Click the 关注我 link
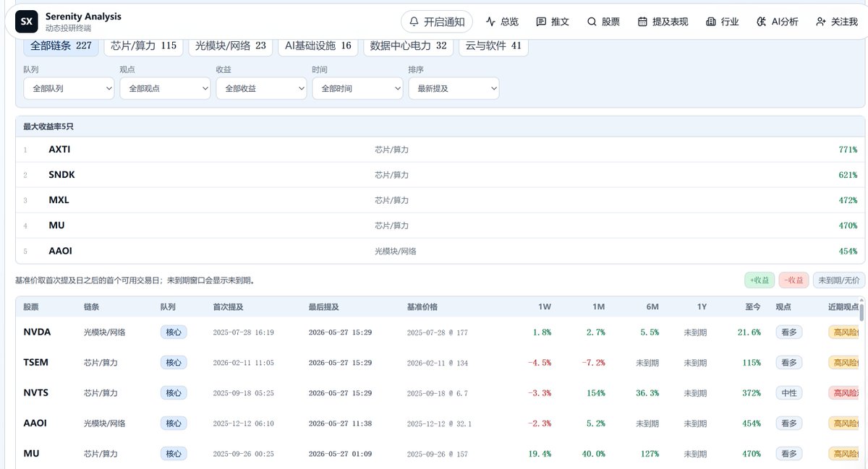The image size is (868, 469). [837, 22]
